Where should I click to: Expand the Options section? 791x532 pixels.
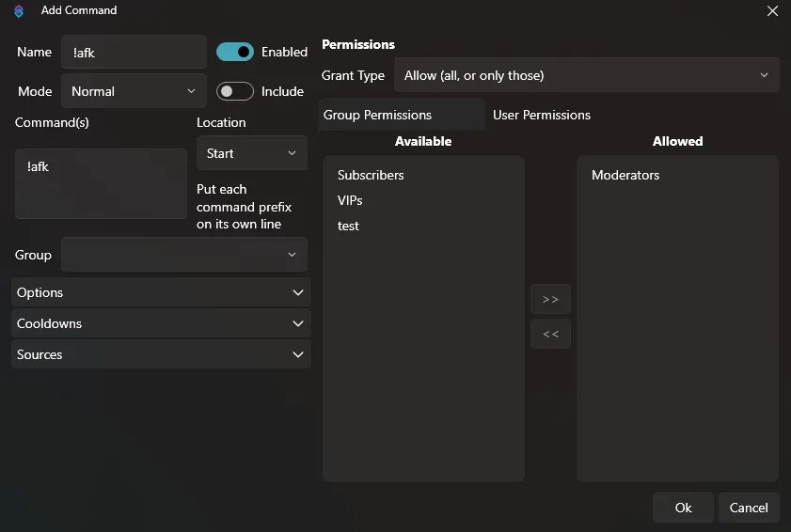(x=161, y=292)
